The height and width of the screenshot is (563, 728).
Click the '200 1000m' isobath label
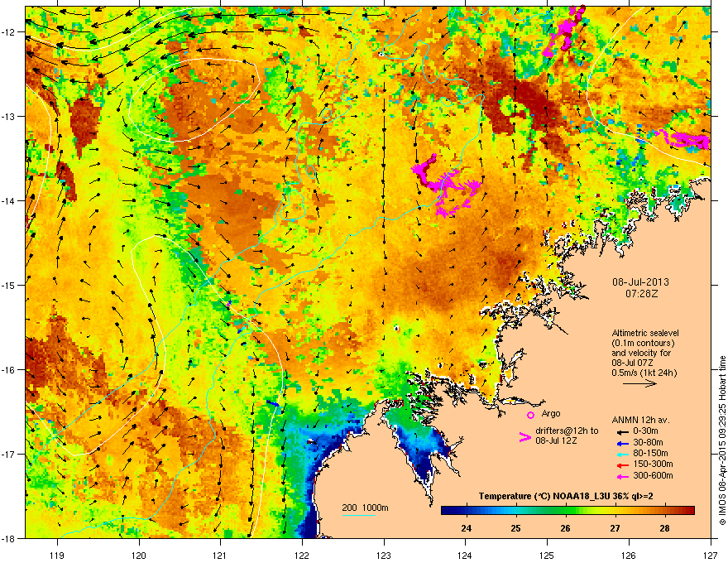pos(365,508)
